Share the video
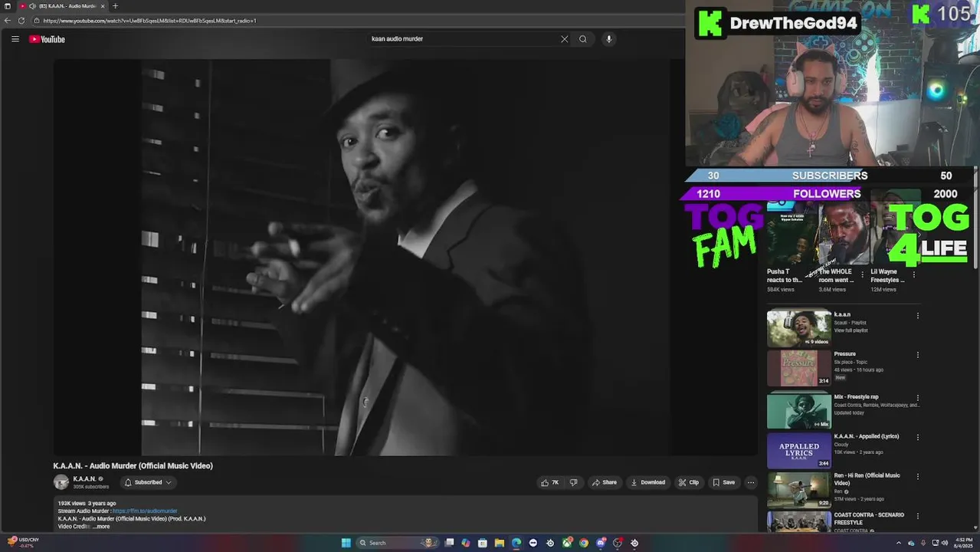980x552 pixels. pyautogui.click(x=604, y=482)
